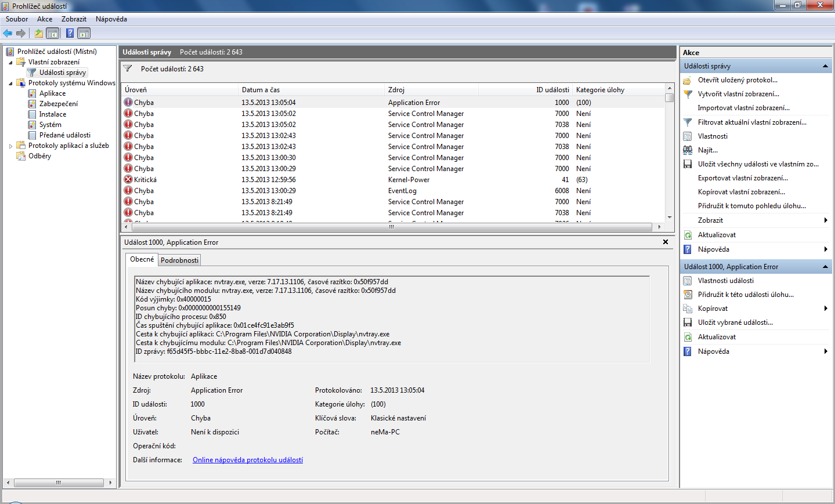Select the 'Vlastní zobrazení' tree folder label
This screenshot has width=835, height=504.
click(x=54, y=62)
